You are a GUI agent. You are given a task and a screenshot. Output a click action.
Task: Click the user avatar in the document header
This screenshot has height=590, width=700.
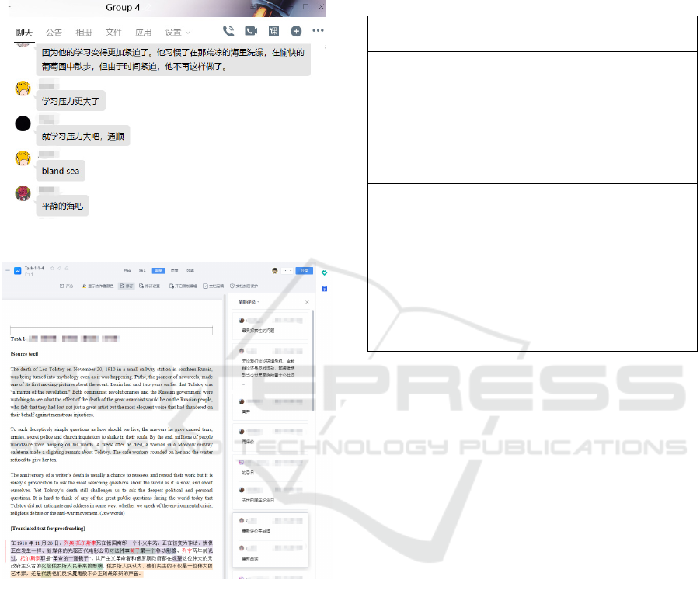[275, 271]
